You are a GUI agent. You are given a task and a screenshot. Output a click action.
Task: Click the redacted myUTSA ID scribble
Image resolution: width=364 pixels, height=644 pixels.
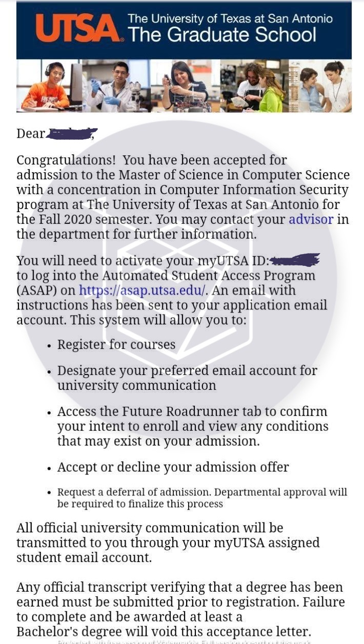click(294, 260)
